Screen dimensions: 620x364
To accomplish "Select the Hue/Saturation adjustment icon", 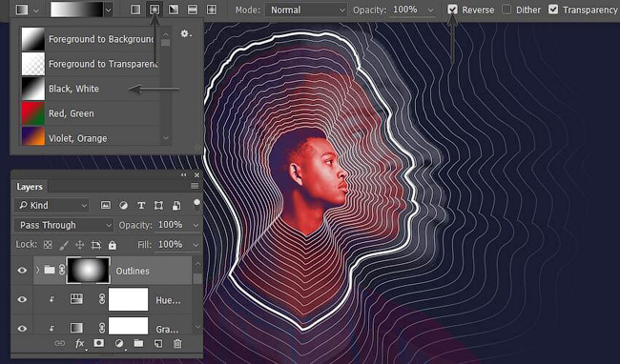I will point(76,299).
